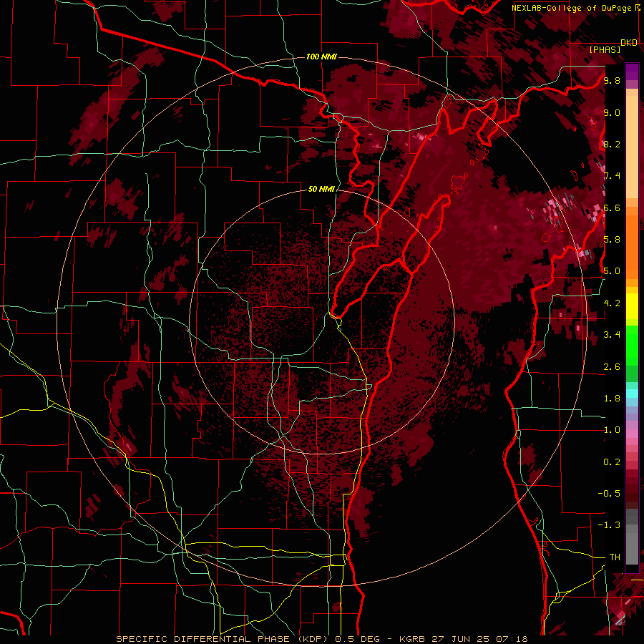Click the 50 NMI range ring label

[x=321, y=189]
